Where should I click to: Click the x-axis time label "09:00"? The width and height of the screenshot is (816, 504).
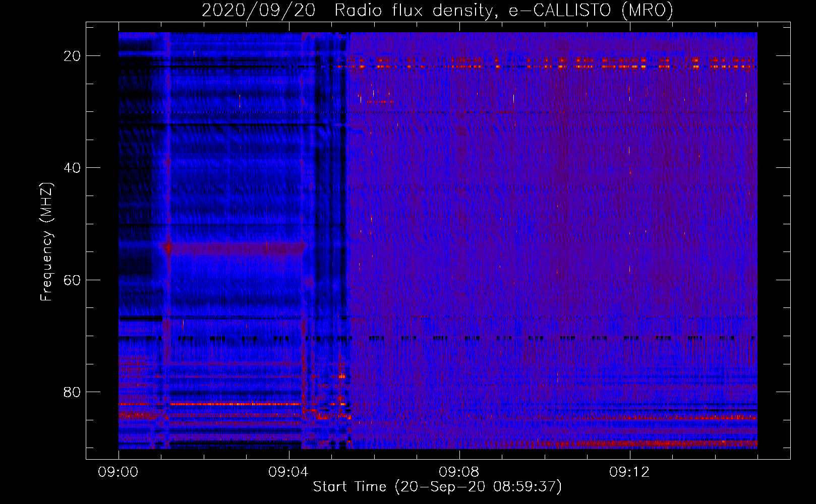119,472
